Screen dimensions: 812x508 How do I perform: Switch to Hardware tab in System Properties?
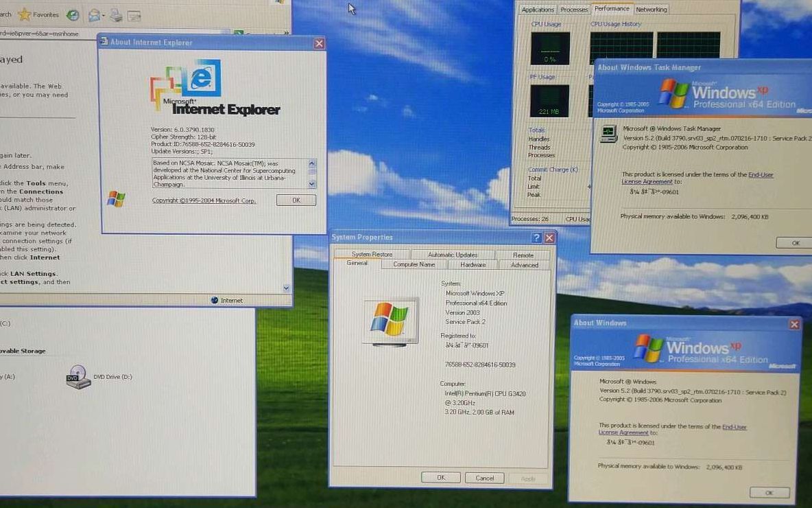[473, 264]
